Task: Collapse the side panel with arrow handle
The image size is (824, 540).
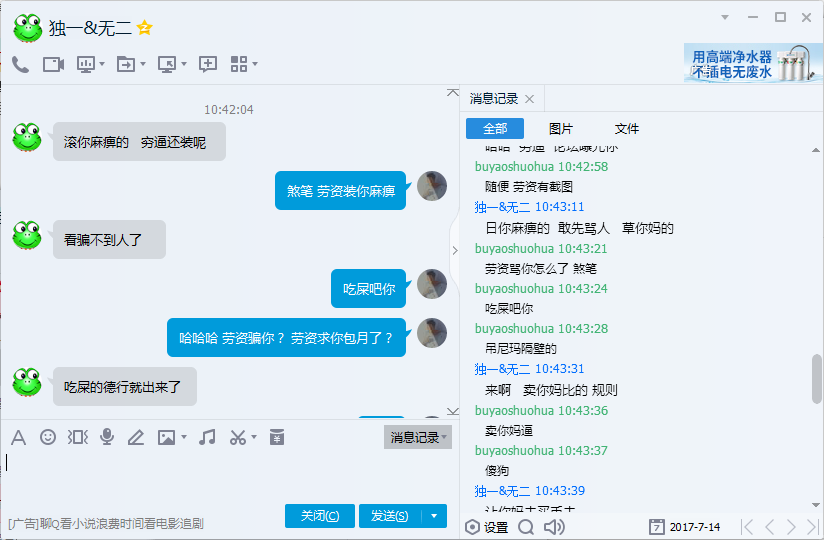Action: pyautogui.click(x=455, y=251)
